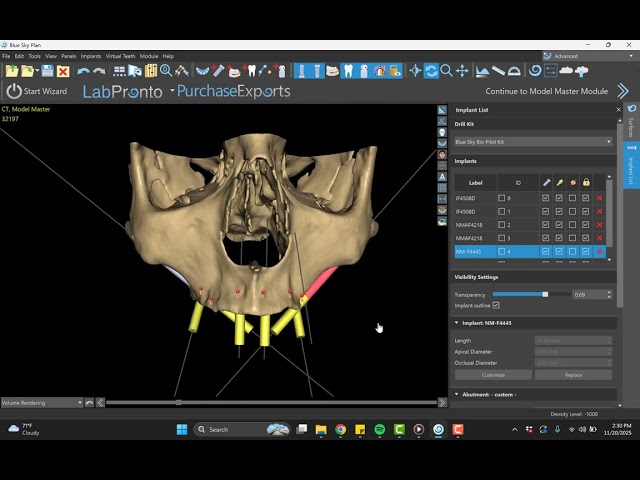This screenshot has width=640, height=480.
Task: Select the rotate view tool icon
Action: point(431,71)
